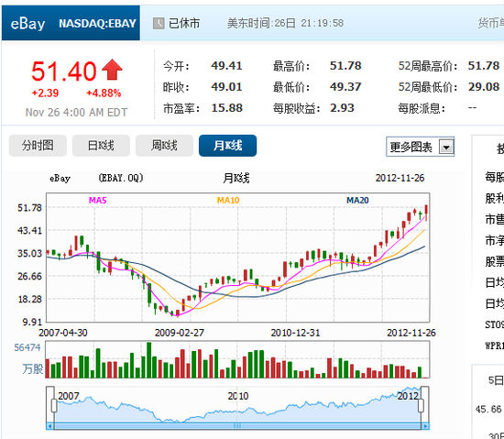This screenshot has height=439, width=504.
Task: Open the 更多图表 dropdown list
Action: (x=420, y=147)
